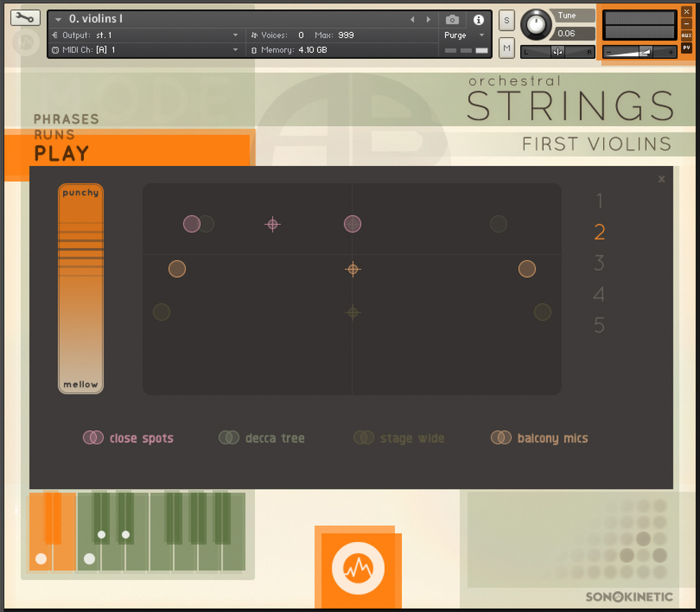700x612 pixels.
Task: Close the mic mixer panel
Action: pos(661,179)
